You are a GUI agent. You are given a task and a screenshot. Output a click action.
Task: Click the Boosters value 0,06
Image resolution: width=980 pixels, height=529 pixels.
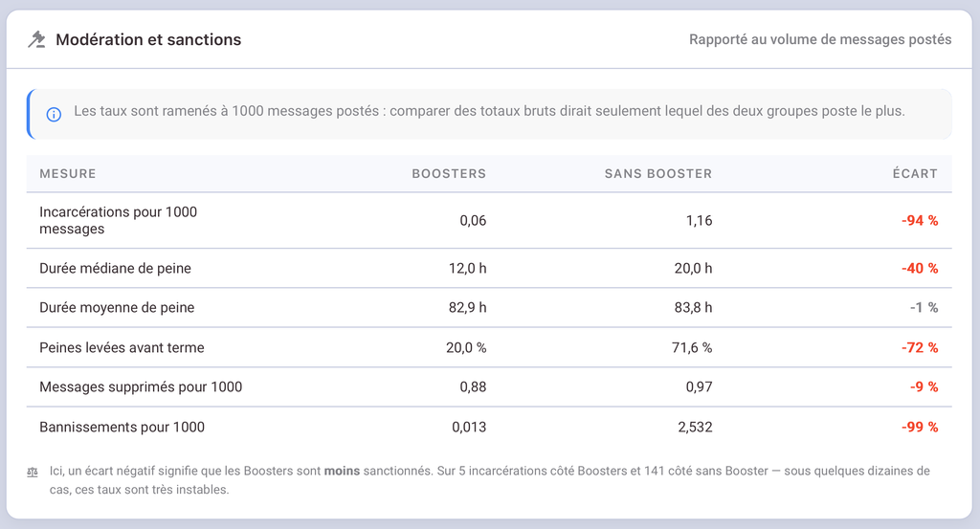(x=473, y=220)
